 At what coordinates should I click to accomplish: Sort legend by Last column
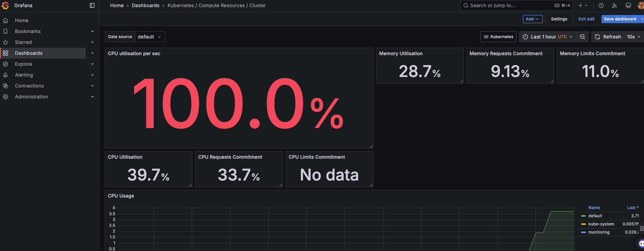(x=633, y=208)
